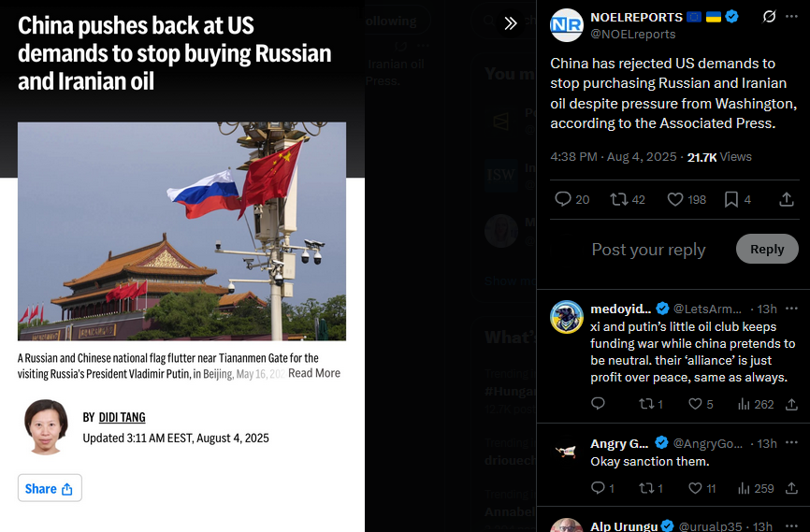Open reply icon on Angry G's comment
Viewport: 810px width, 532px height.
tap(602, 488)
